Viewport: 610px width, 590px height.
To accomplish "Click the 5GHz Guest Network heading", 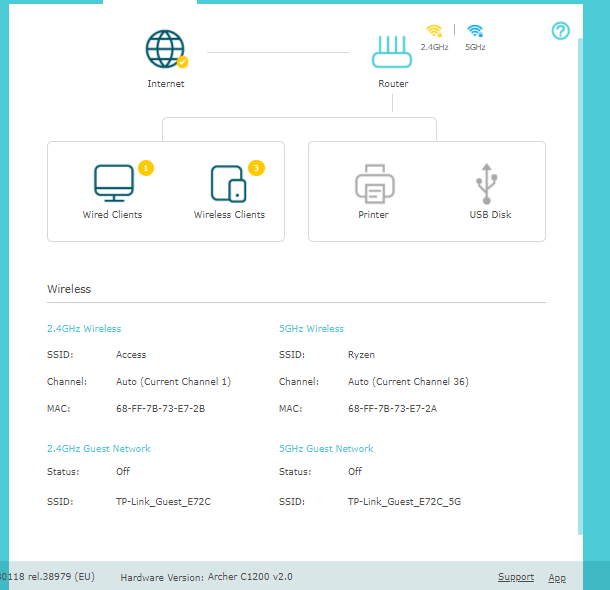I will 326,448.
